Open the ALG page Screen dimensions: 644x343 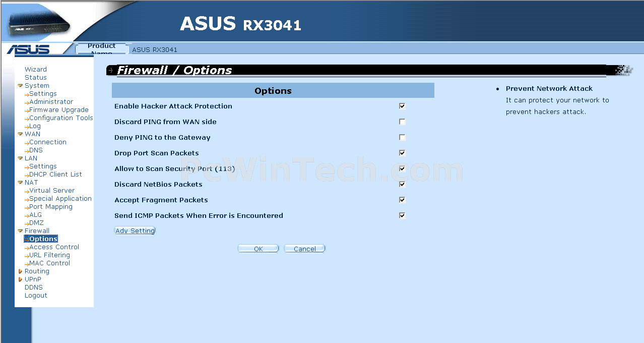35,215
